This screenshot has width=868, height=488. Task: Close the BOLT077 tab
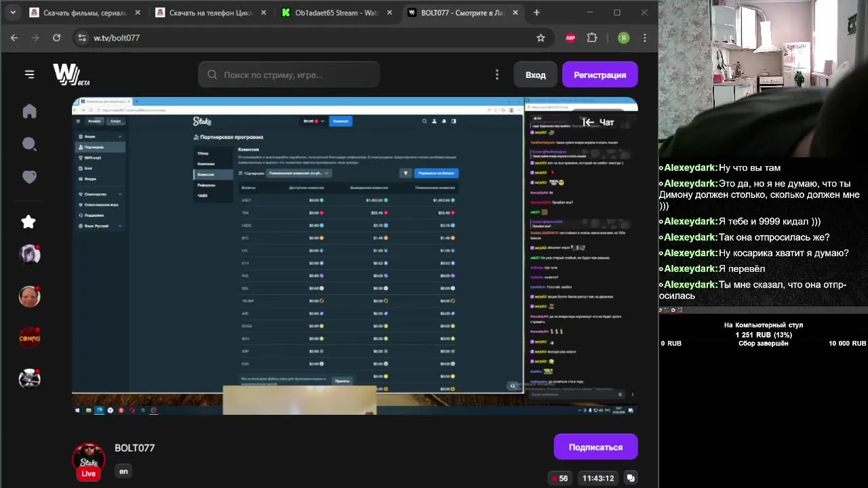516,12
